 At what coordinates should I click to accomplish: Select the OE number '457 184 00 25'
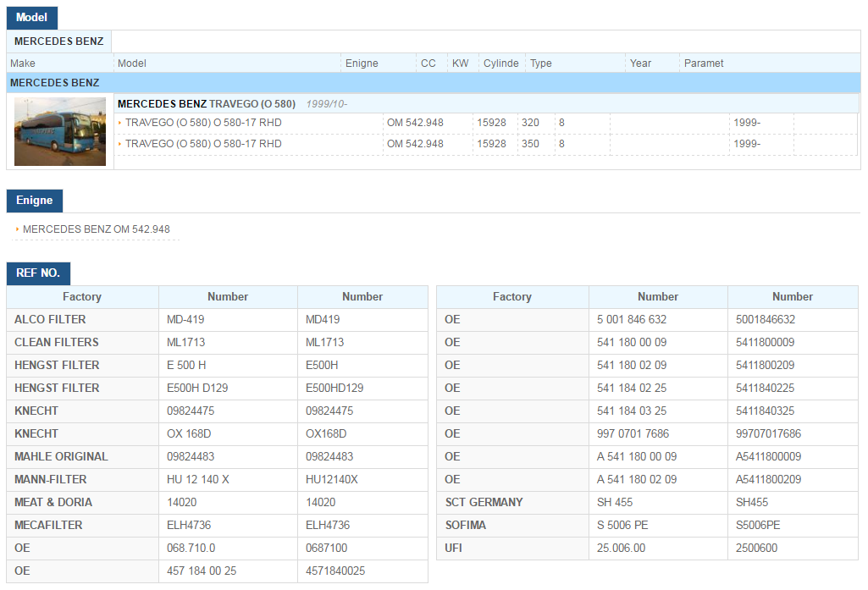tap(202, 571)
